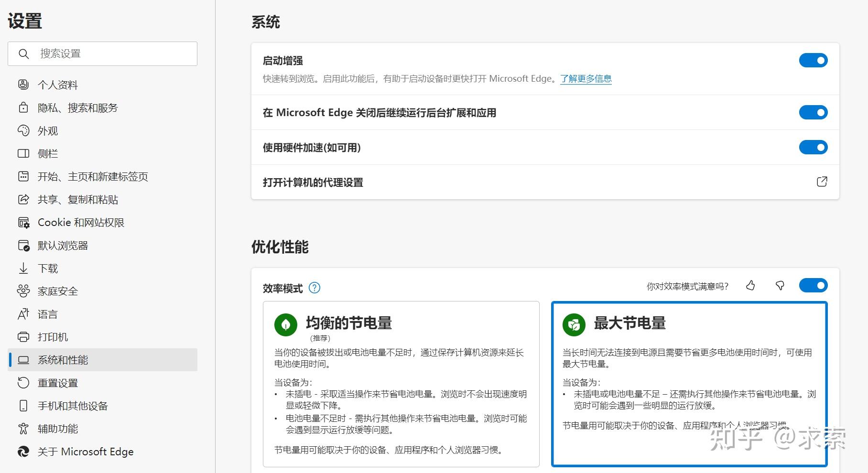Screen dimensions: 868x473
Task: Click the 了解更多信息 link
Action: (x=586, y=78)
